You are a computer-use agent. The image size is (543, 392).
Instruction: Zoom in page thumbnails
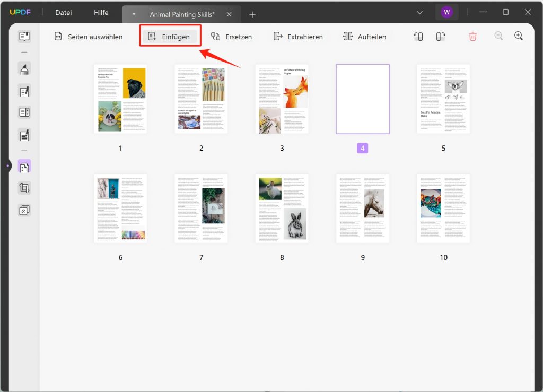click(519, 36)
